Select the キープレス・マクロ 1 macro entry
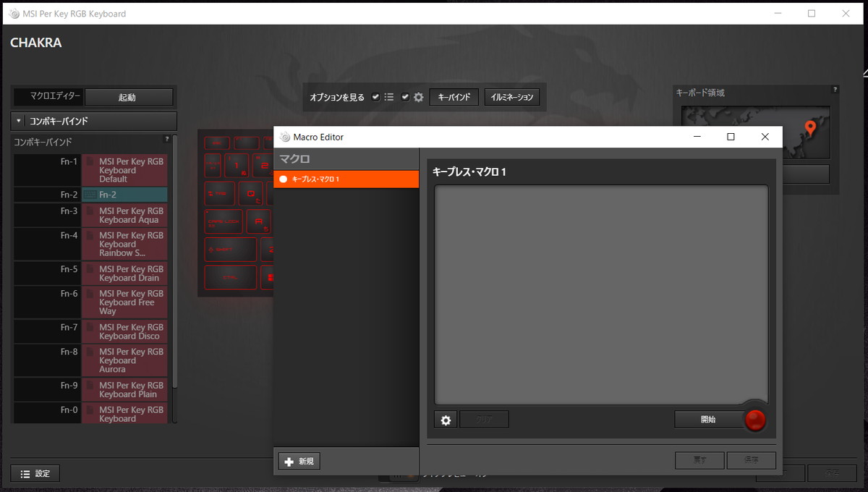The height and width of the screenshot is (492, 868). (346, 179)
